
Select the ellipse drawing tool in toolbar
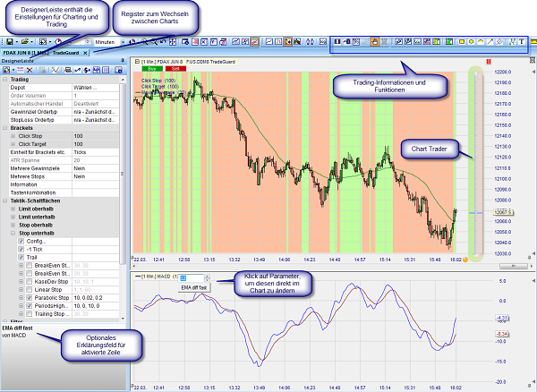tap(472, 41)
